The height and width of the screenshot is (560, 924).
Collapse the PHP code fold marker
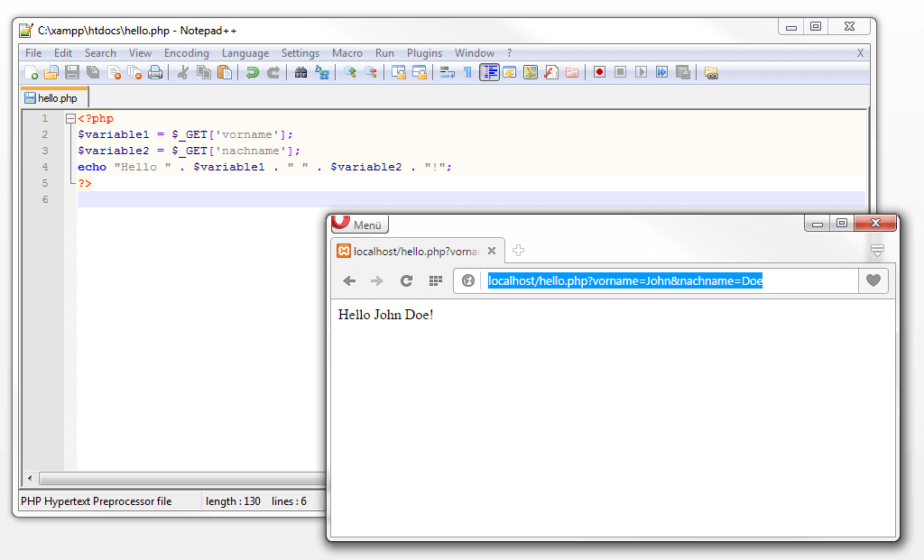(70, 118)
